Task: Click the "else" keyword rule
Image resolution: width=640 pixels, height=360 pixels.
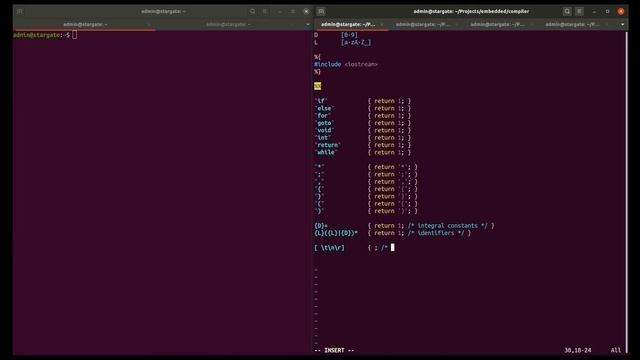Action: (x=324, y=108)
